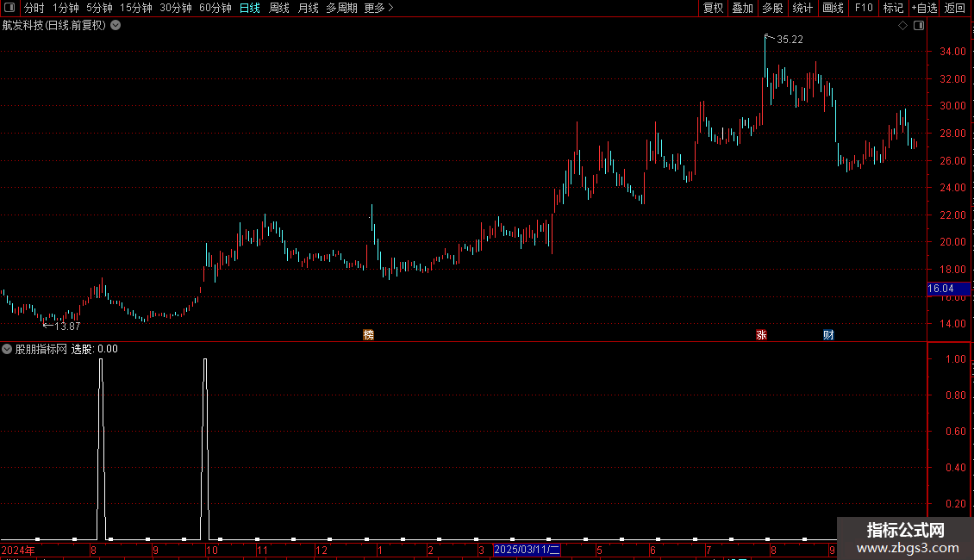Expand the 航发科技 title dropdown arrow
Image resolution: width=974 pixels, height=560 pixels.
pos(116,26)
